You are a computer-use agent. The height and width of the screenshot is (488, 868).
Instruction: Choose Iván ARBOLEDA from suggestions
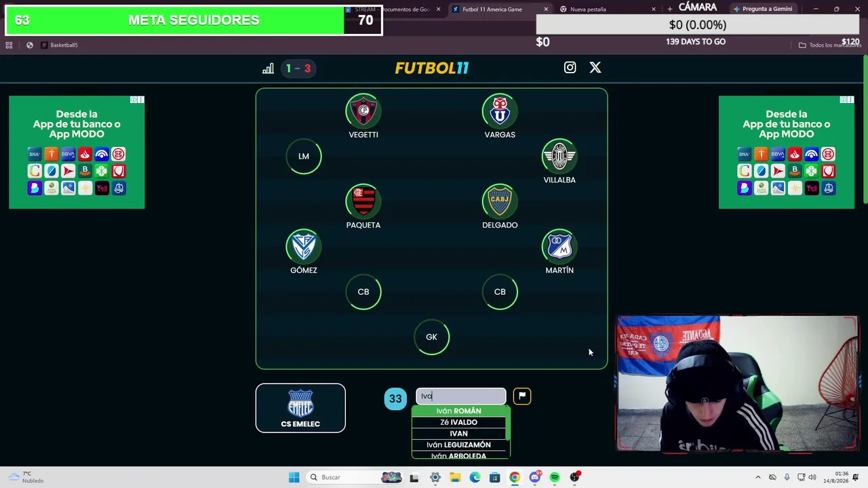click(x=459, y=455)
